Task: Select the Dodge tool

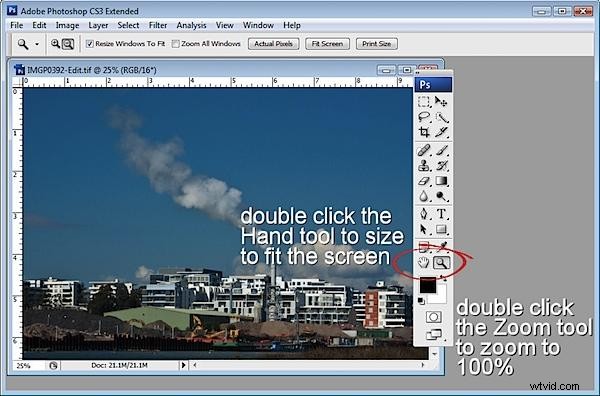Action: coord(441,196)
